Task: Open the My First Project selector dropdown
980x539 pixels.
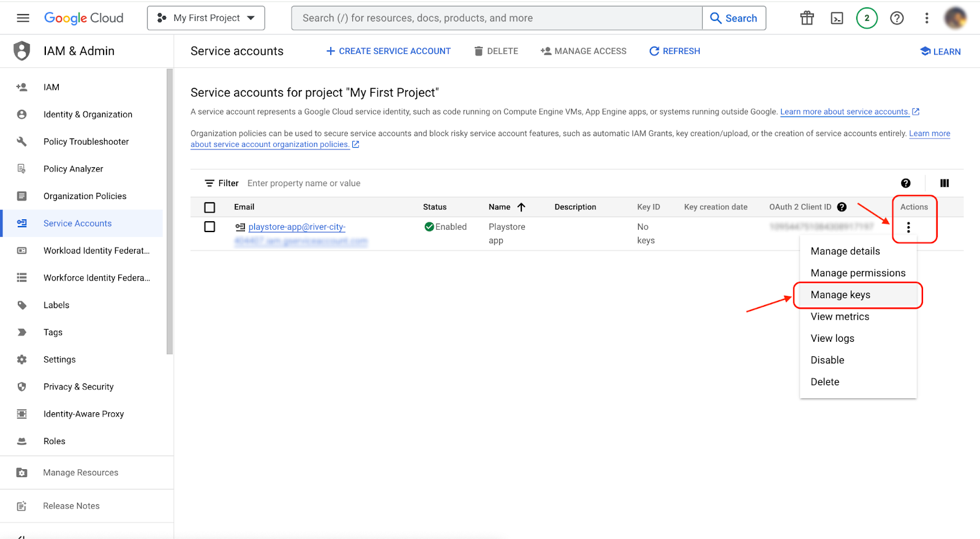Action: click(206, 18)
